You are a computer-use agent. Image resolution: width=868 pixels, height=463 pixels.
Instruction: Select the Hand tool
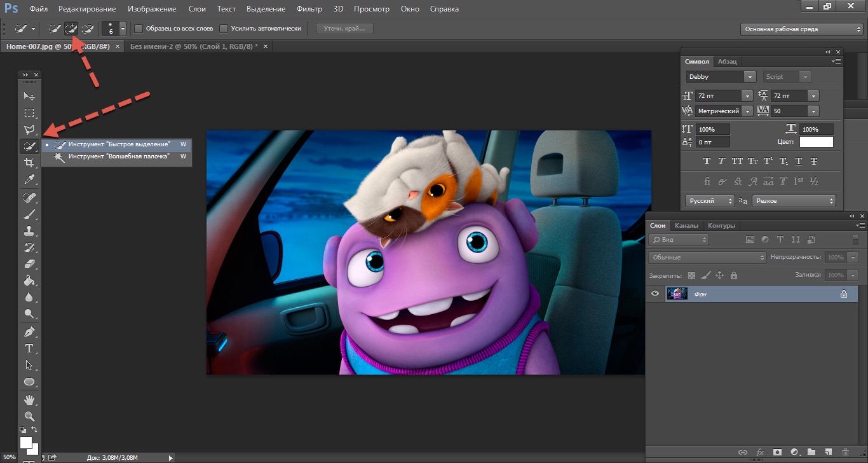coord(29,399)
